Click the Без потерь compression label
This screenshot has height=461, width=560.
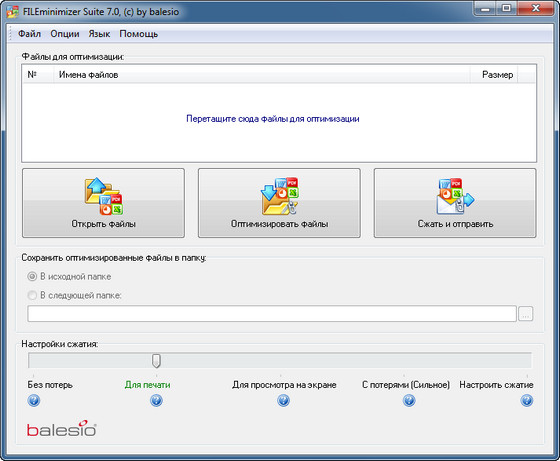coord(50,385)
